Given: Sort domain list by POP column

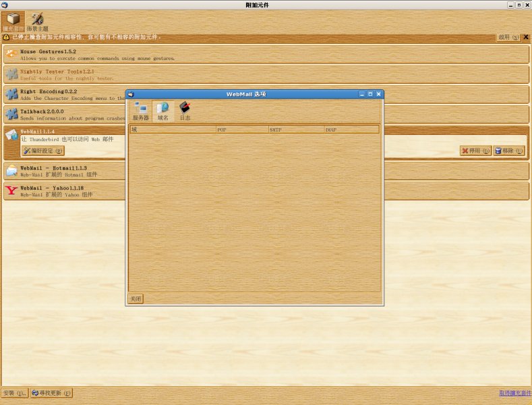Looking at the screenshot, I should pos(241,129).
